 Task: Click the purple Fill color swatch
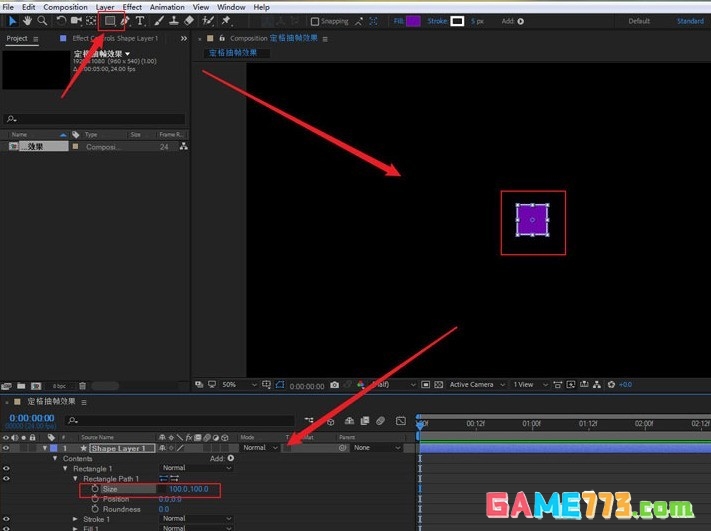point(413,21)
